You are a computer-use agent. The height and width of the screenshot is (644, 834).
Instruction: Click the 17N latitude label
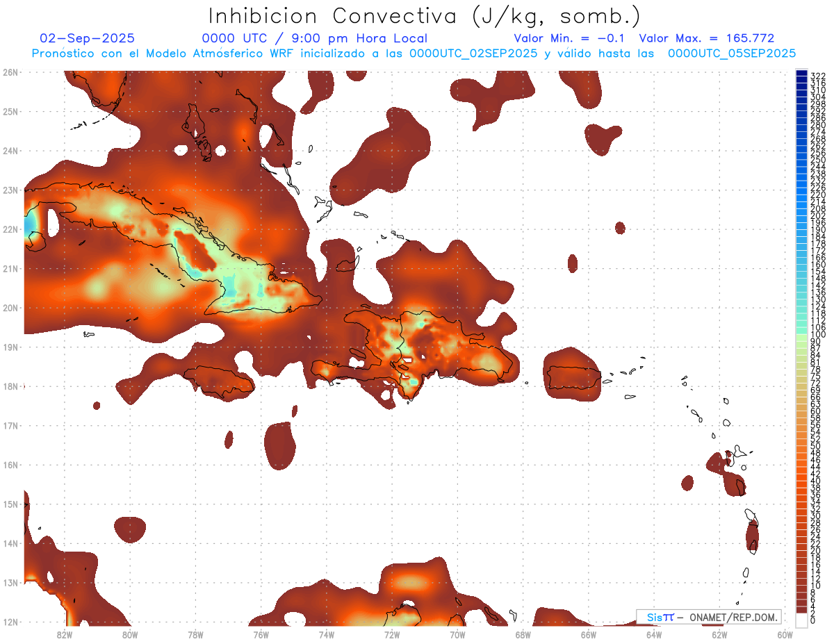[10, 425]
